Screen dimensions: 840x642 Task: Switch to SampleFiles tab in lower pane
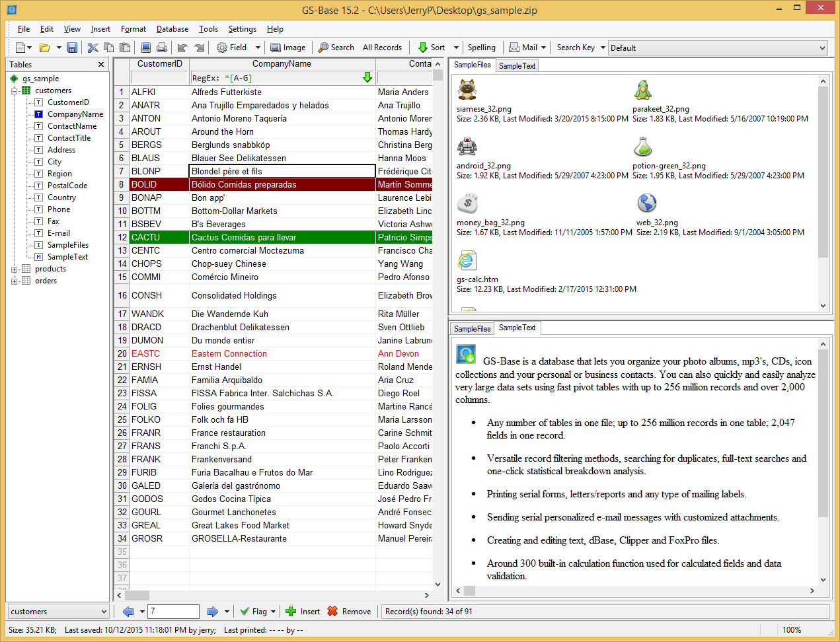pyautogui.click(x=472, y=328)
